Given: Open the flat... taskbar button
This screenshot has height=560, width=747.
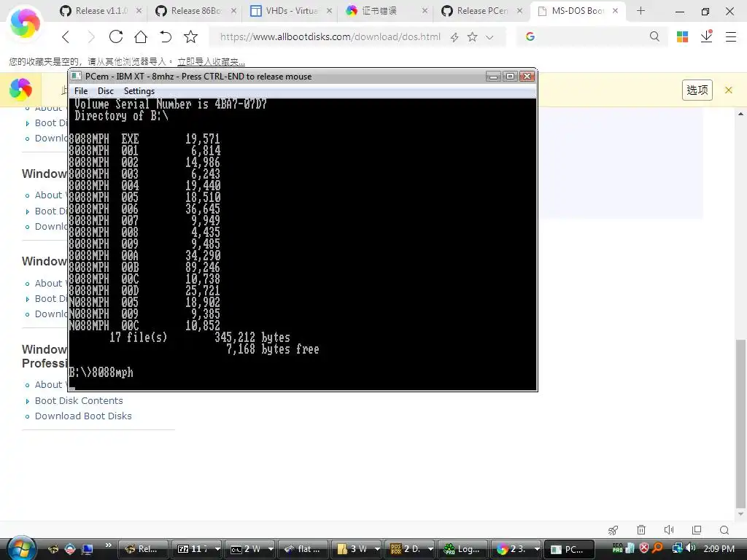Looking at the screenshot, I should 303,549.
